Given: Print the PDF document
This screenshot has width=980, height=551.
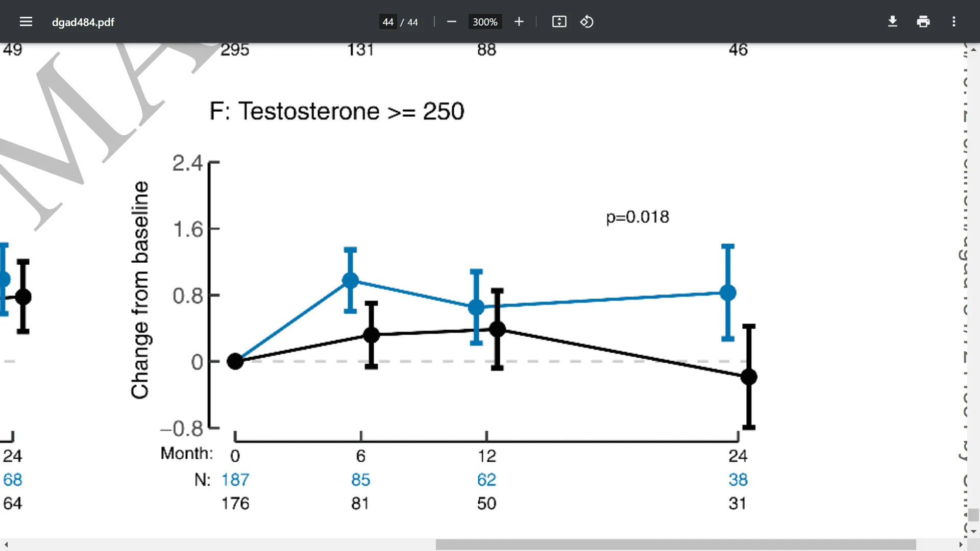Looking at the screenshot, I should (923, 21).
